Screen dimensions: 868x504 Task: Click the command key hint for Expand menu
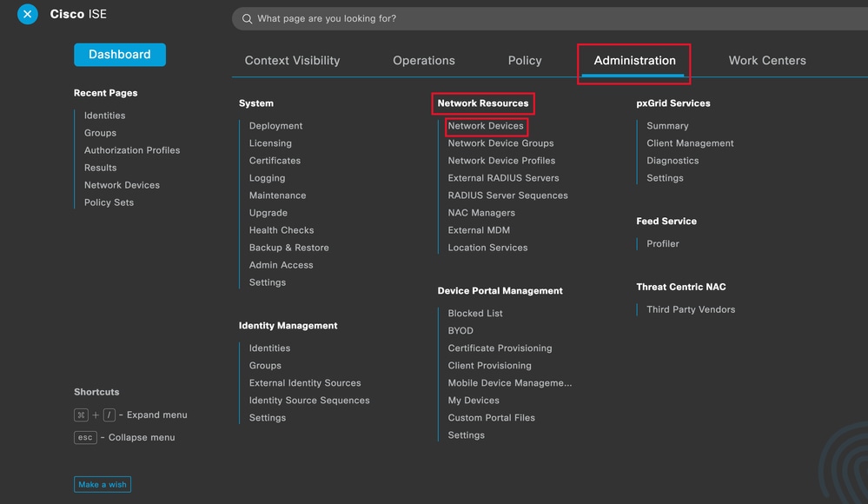(x=81, y=414)
